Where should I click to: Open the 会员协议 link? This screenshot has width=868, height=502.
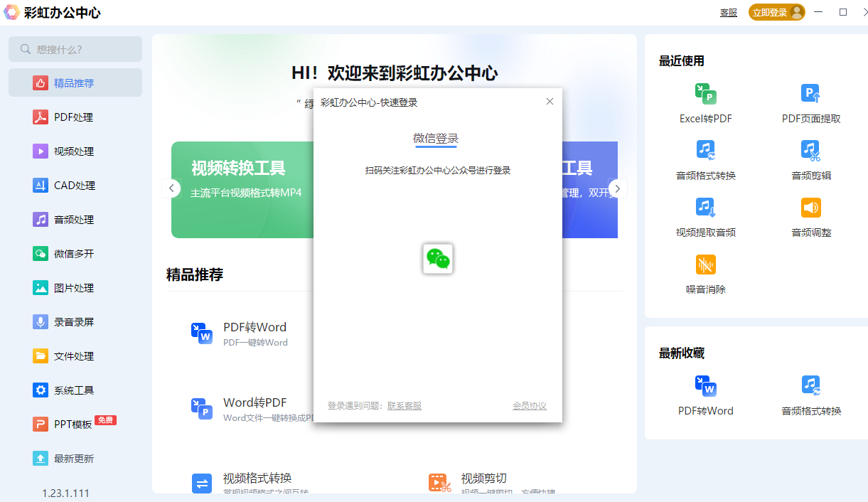(530, 405)
